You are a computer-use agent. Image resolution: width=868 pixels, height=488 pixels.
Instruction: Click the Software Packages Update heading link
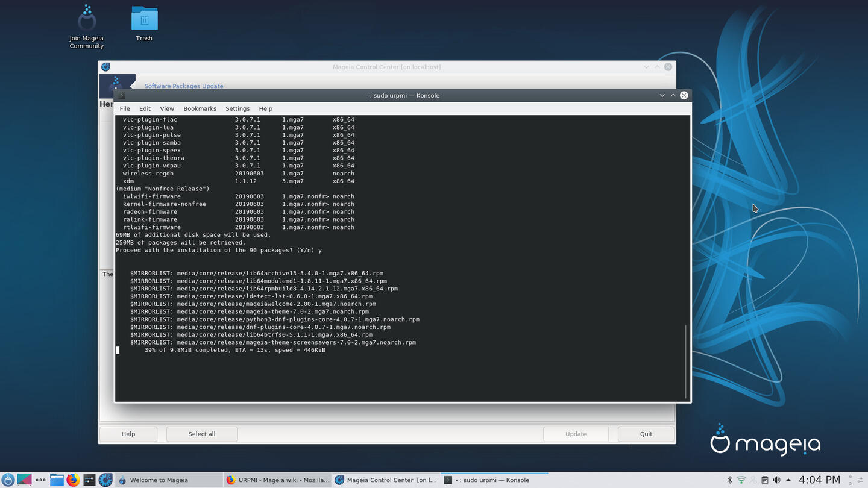(184, 86)
